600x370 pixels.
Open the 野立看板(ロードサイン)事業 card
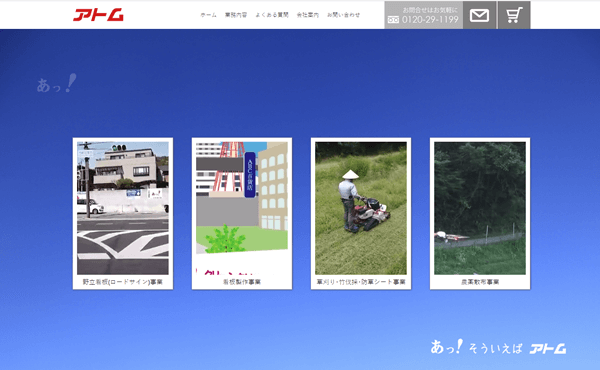[x=123, y=214]
